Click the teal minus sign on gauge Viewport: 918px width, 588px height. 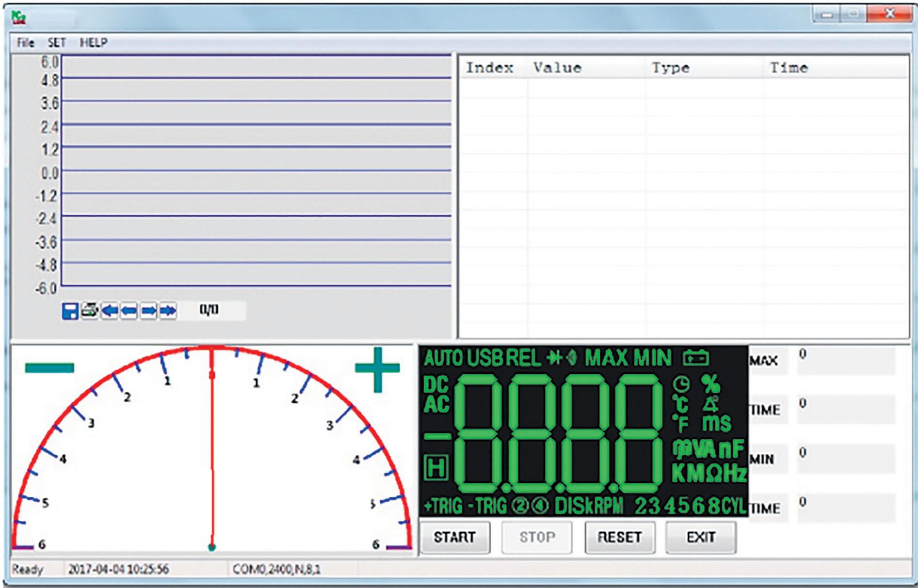(x=49, y=367)
